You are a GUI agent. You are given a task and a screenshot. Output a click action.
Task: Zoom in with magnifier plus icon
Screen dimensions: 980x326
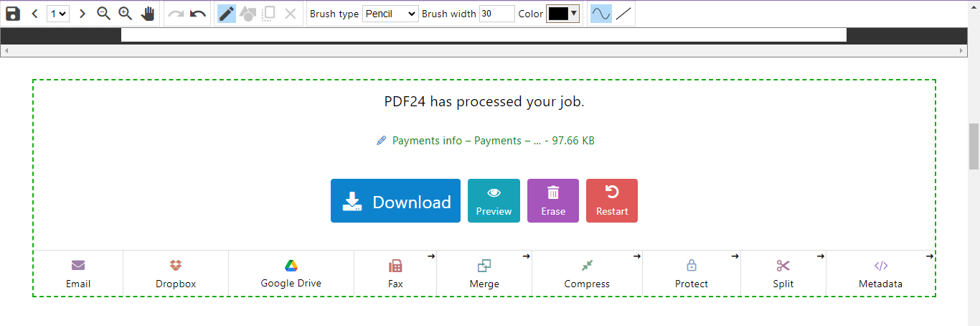click(x=126, y=14)
